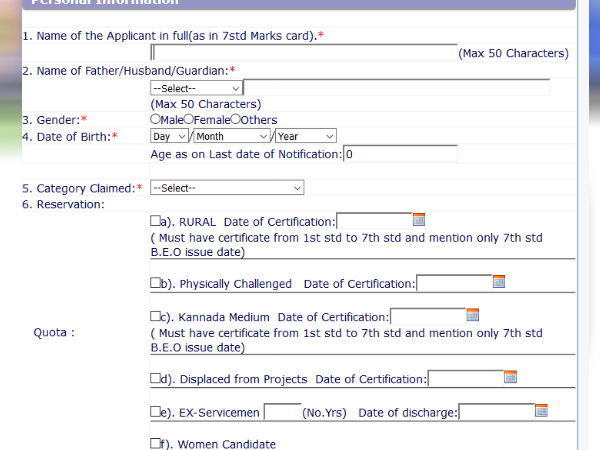The width and height of the screenshot is (600, 450).
Task: Open calendar picker for Date of discharge
Action: [541, 411]
